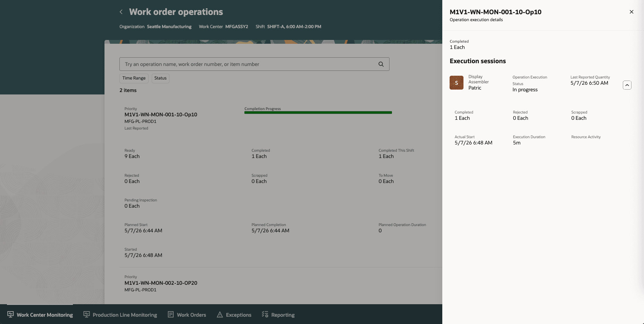Click the Completion Progress bar
The height and width of the screenshot is (324, 644).
pyautogui.click(x=318, y=113)
